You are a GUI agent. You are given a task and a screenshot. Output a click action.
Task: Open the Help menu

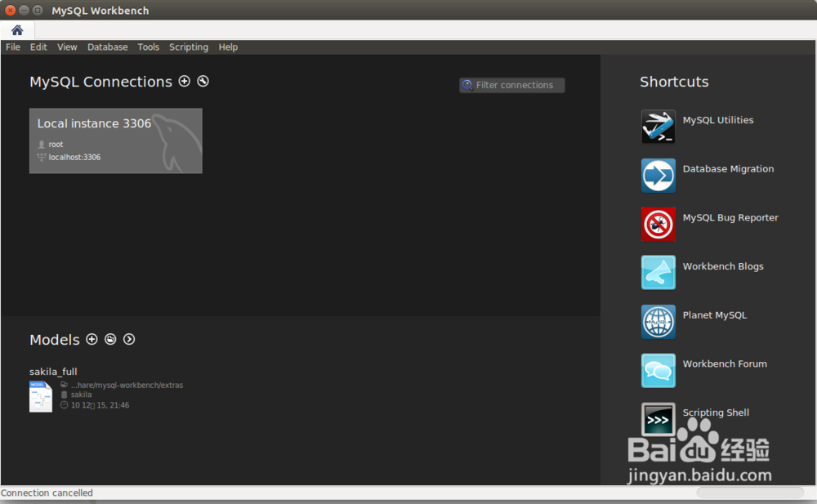(x=228, y=47)
